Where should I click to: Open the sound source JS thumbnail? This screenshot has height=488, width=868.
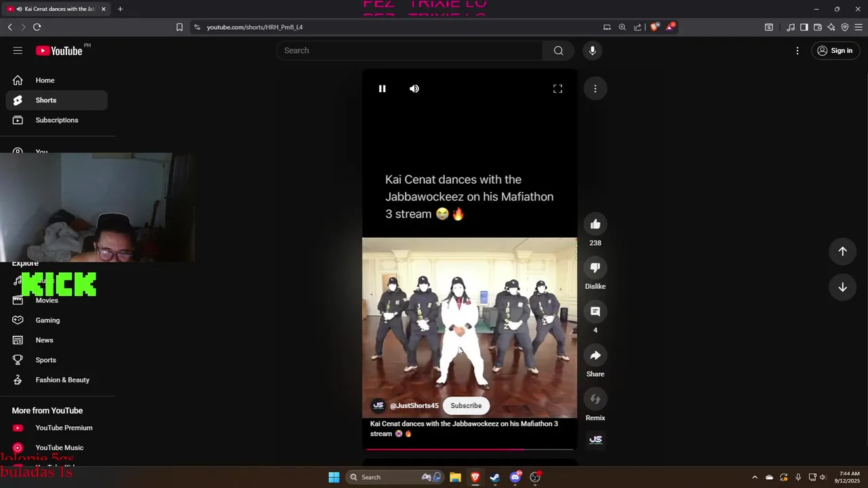pyautogui.click(x=595, y=440)
